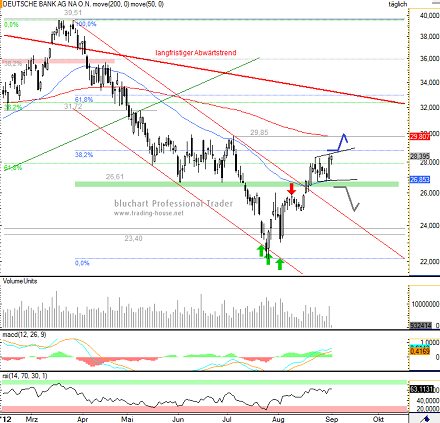Select the green 0,0% Fibonacci label at top
This screenshot has height=423, width=440.
pos(11,25)
